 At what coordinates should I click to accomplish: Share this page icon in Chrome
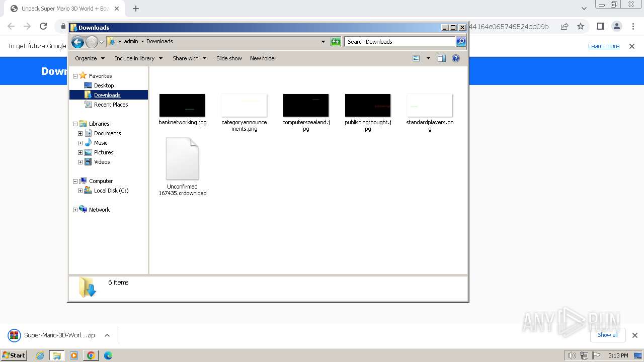(x=565, y=26)
